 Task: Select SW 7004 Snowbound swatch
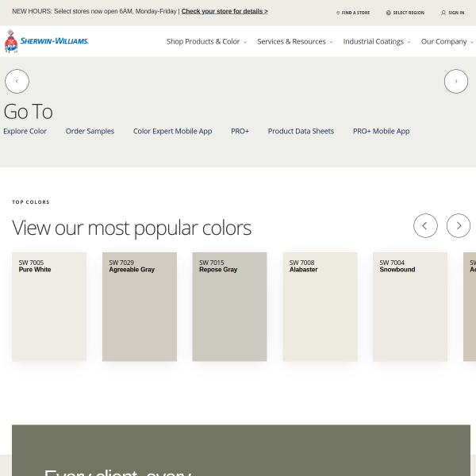410,306
